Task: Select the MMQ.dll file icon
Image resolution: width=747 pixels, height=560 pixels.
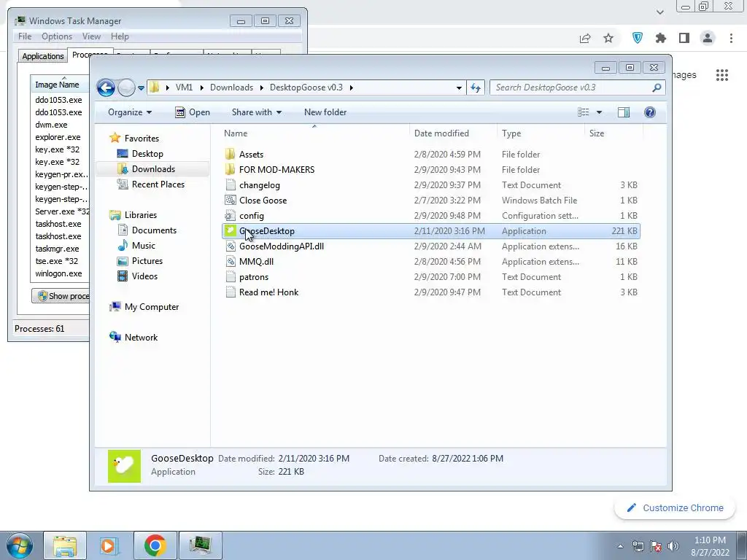Action: click(x=231, y=262)
